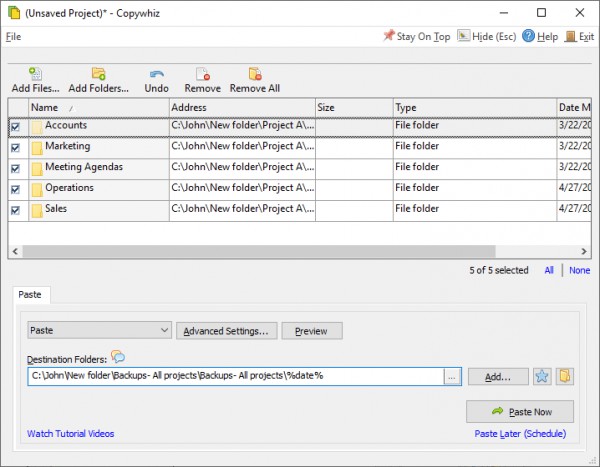The height and width of the screenshot is (467, 600).
Task: Click Exit in the top bar
Action: [x=579, y=36]
